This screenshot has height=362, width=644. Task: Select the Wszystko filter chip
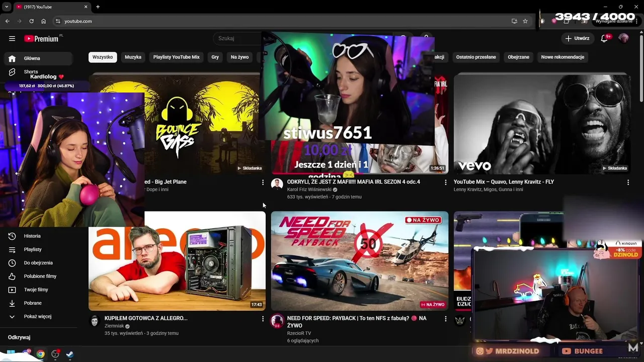[103, 57]
